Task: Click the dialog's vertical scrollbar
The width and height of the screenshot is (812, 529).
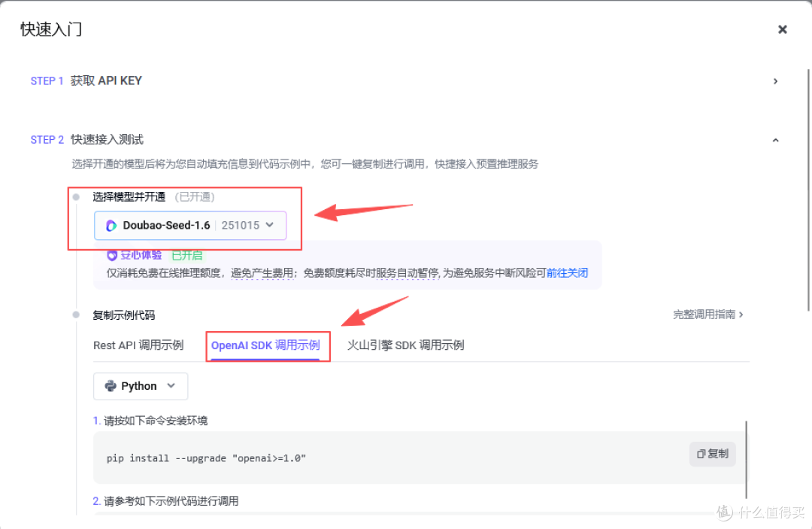Action: pyautogui.click(x=808, y=190)
